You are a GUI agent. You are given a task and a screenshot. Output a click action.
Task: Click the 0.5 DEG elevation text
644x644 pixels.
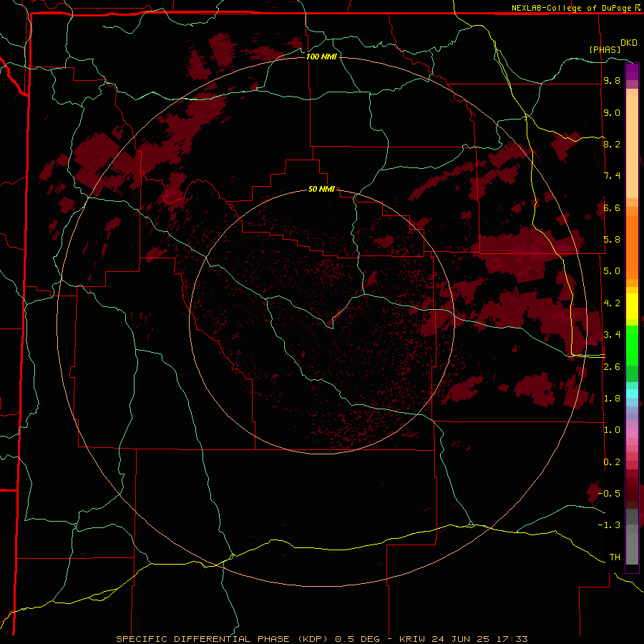click(x=357, y=639)
